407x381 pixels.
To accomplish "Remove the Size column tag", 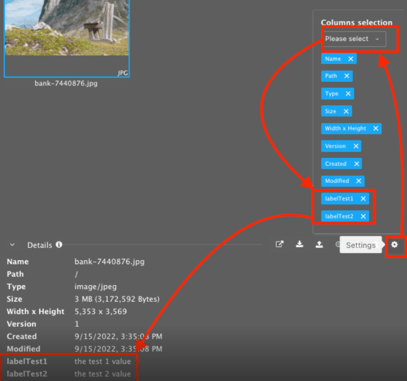I will tap(346, 111).
